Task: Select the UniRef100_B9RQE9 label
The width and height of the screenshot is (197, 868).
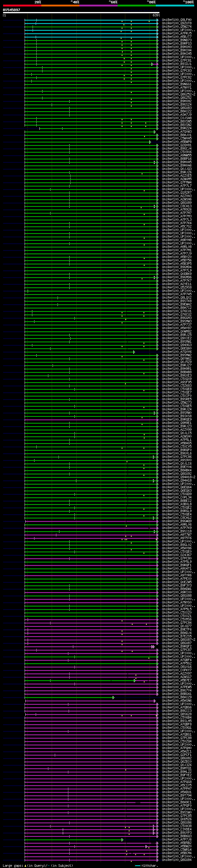Action: tap(177, 419)
